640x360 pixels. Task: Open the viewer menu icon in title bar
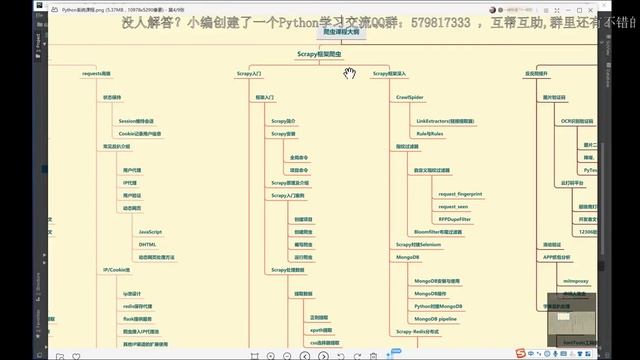coord(546,10)
